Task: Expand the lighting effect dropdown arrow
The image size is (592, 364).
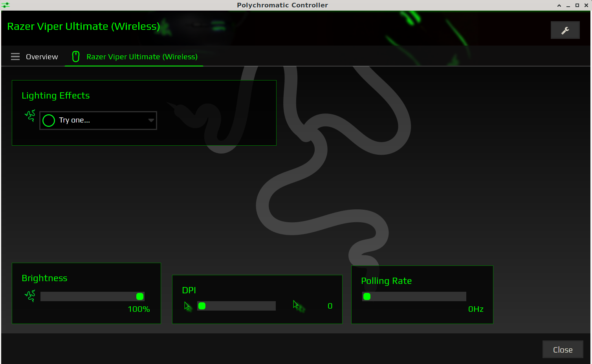Action: [151, 121]
